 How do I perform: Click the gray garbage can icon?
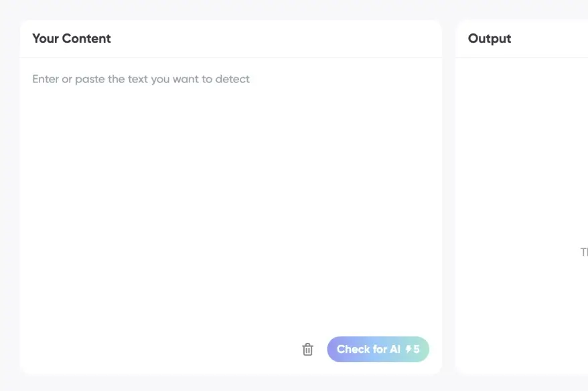(307, 349)
